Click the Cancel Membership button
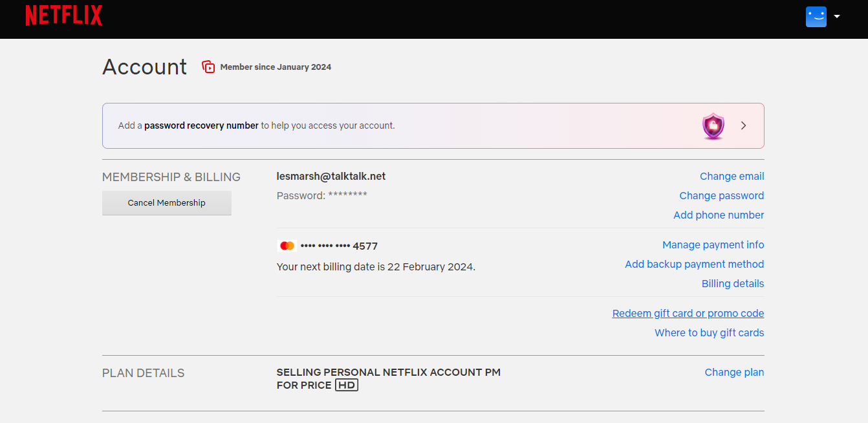The width and height of the screenshot is (868, 423). pyautogui.click(x=167, y=202)
